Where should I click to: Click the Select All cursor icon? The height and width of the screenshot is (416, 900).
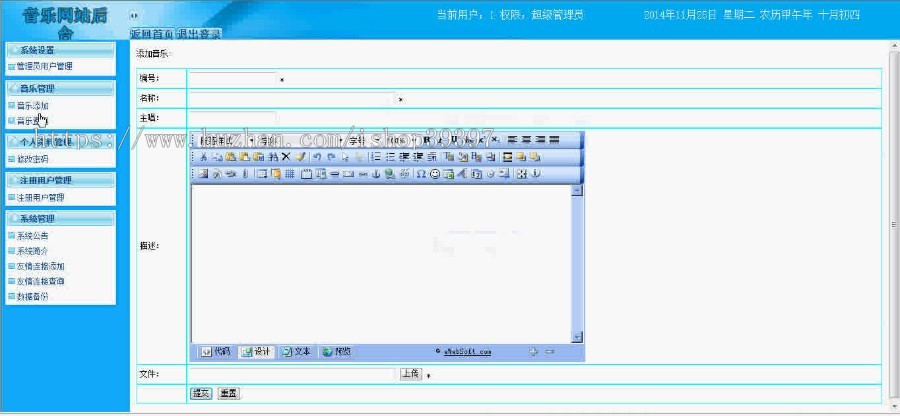click(345, 157)
